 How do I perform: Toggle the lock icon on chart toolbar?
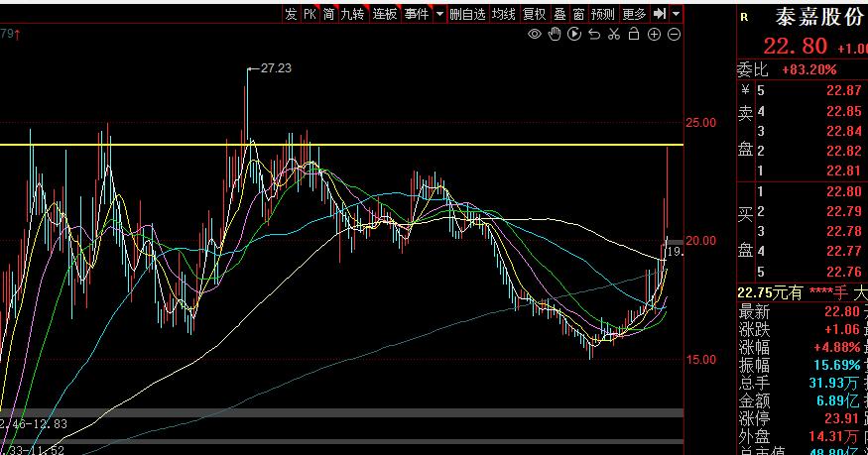click(634, 35)
